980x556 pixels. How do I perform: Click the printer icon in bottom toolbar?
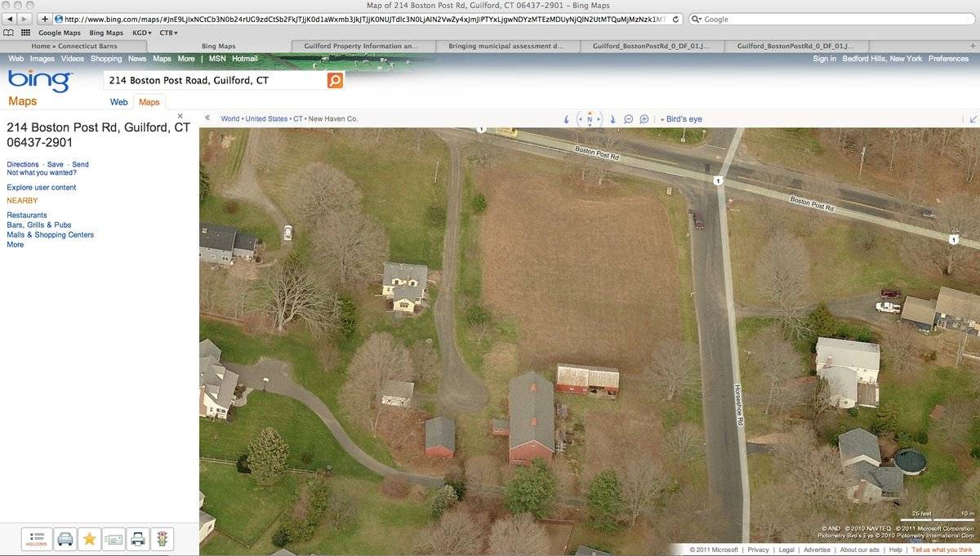click(138, 539)
